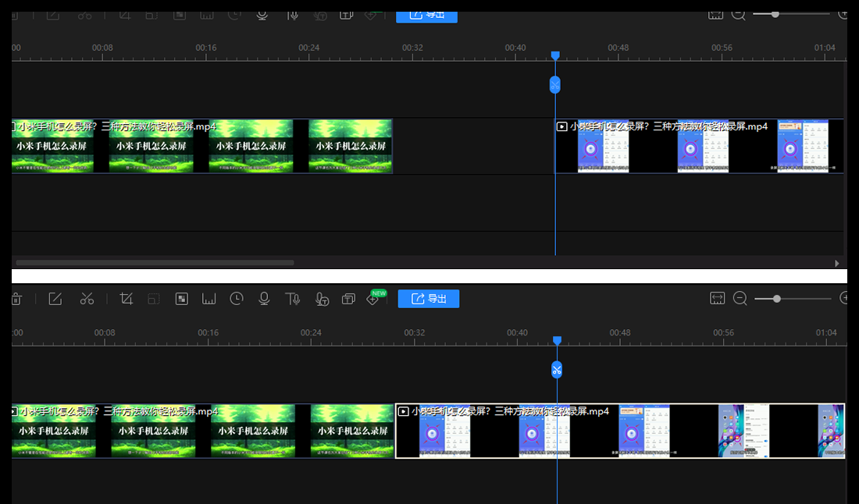Select the highlighted second clip in lower timeline
Viewport: 859px width, 504px height.
tap(620, 431)
